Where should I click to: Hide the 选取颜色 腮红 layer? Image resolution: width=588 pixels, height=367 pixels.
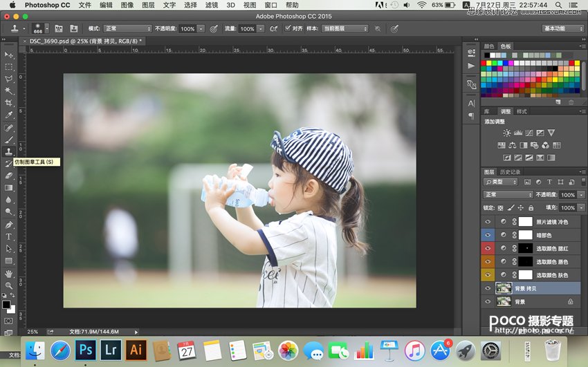click(488, 248)
